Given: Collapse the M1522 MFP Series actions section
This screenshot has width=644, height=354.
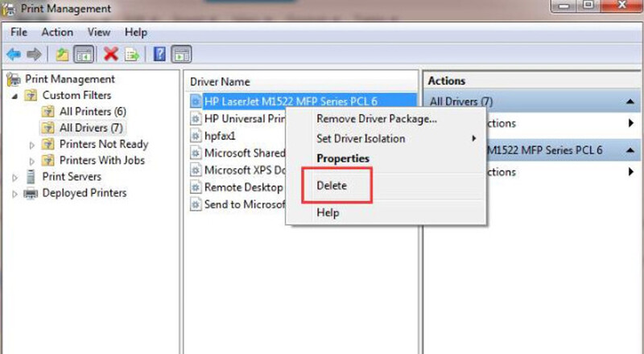Looking at the screenshot, I should tap(630, 150).
